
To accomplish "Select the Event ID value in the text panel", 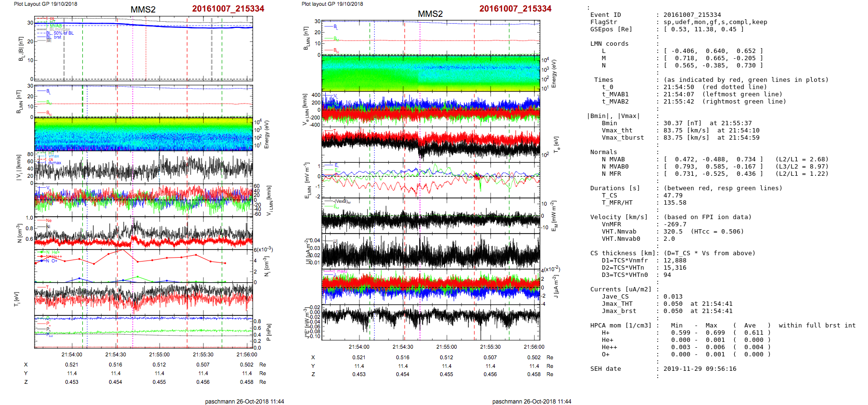I will (692, 15).
